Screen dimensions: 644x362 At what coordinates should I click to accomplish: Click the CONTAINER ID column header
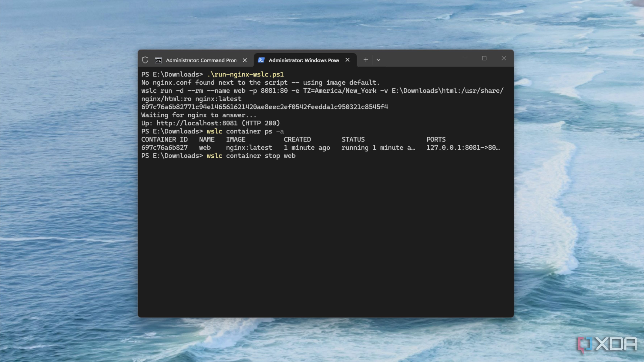[x=164, y=139]
